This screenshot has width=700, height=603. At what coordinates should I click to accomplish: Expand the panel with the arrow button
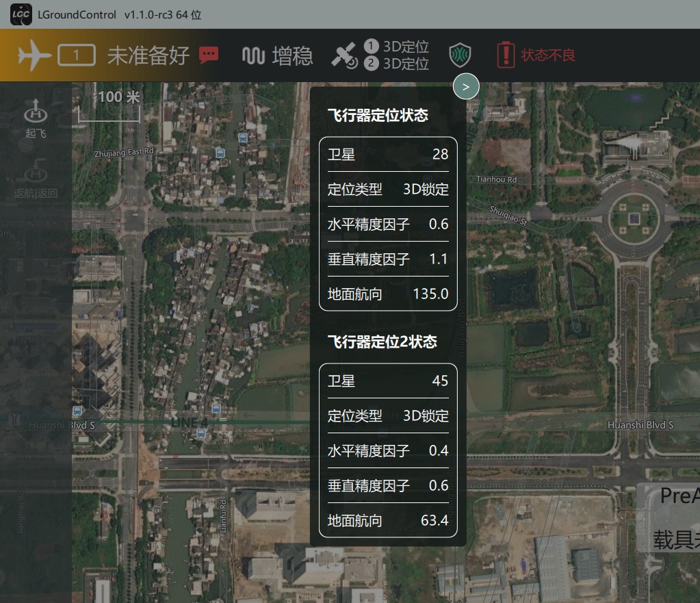point(466,87)
